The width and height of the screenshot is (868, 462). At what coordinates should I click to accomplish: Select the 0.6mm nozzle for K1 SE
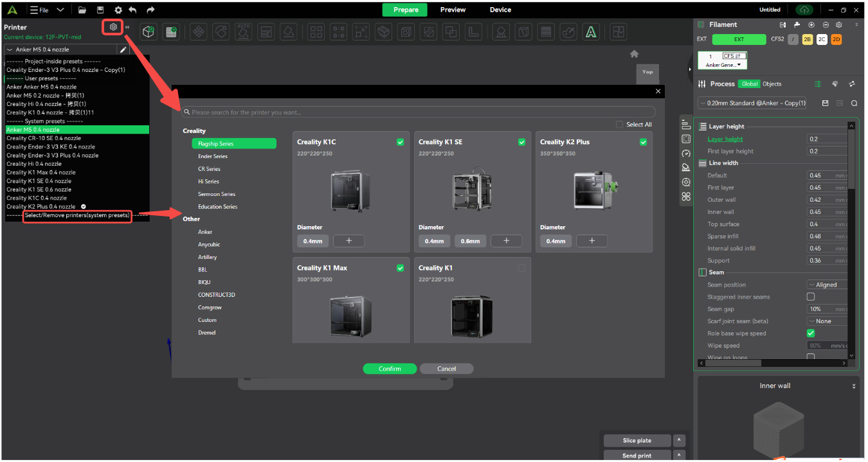471,241
